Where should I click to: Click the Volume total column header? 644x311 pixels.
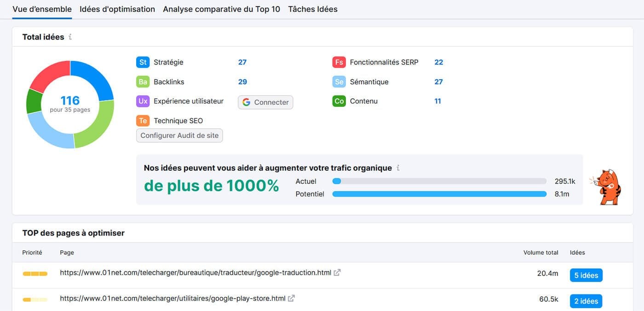541,253
